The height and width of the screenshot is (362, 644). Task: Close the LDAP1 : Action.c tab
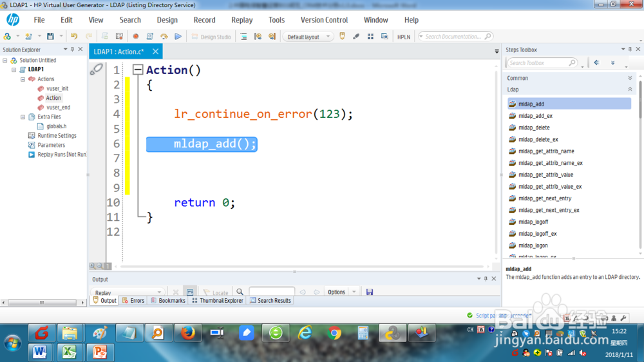click(x=156, y=52)
